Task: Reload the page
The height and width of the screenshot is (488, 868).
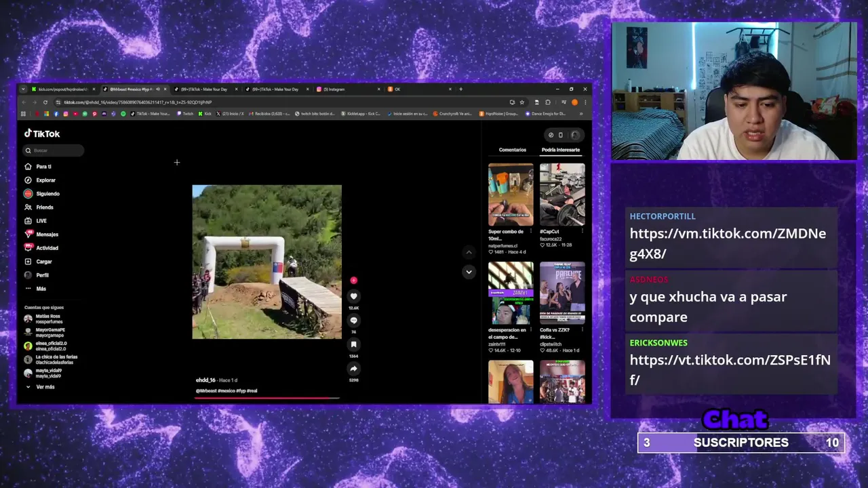Action: click(45, 102)
